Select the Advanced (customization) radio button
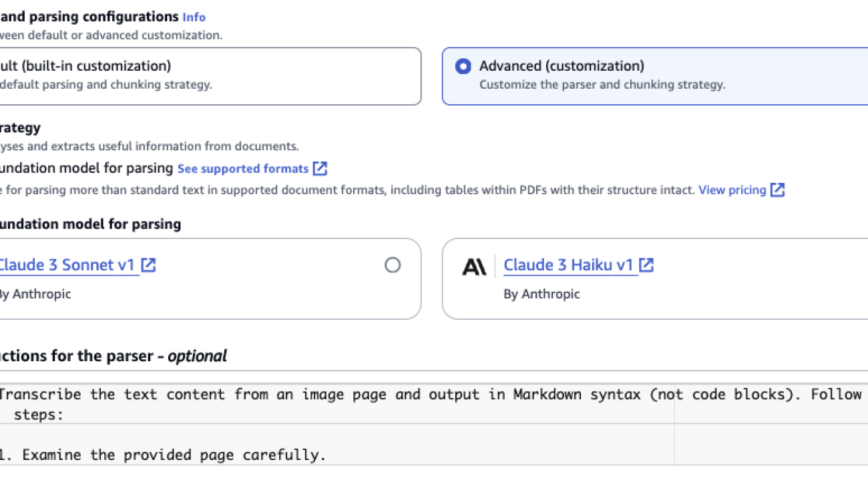The height and width of the screenshot is (488, 868). (463, 67)
